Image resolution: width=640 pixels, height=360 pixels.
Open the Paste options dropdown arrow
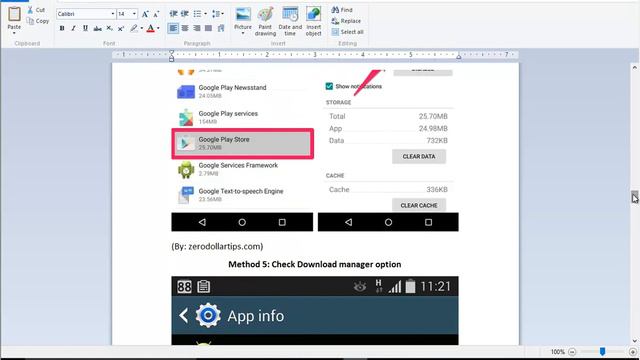[x=14, y=33]
